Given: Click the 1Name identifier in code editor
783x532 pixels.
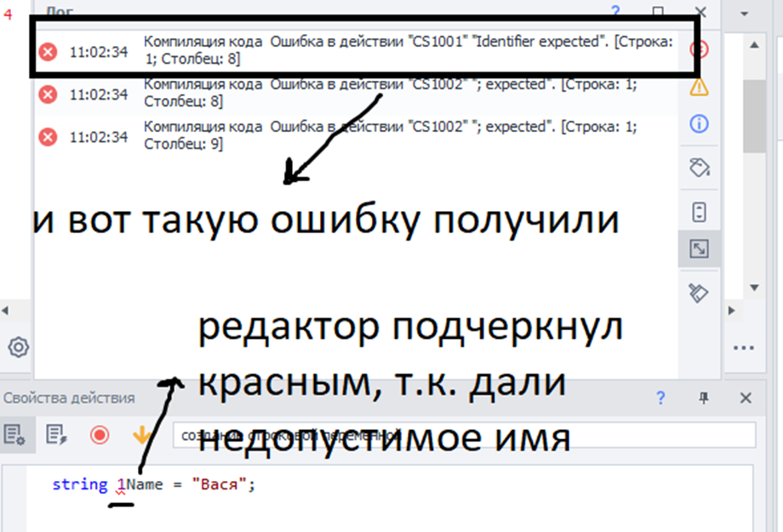Looking at the screenshot, I should point(140,484).
